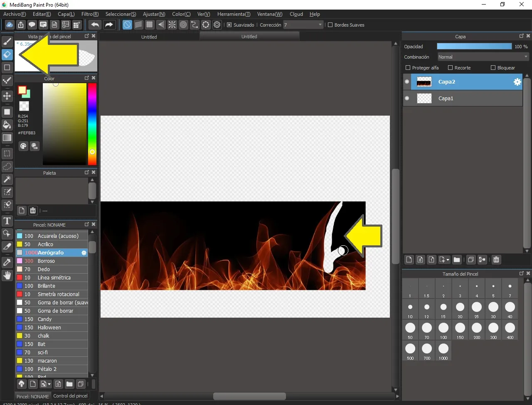Duplicate layer with the copy icon
Viewport: 532px width, 405px height.
coord(471,259)
